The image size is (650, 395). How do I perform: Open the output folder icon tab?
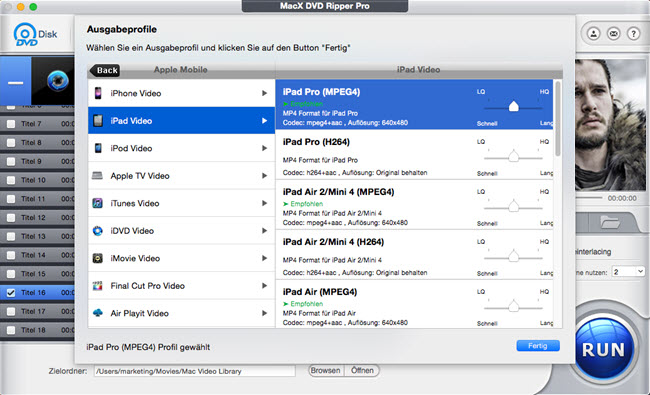pos(610,223)
